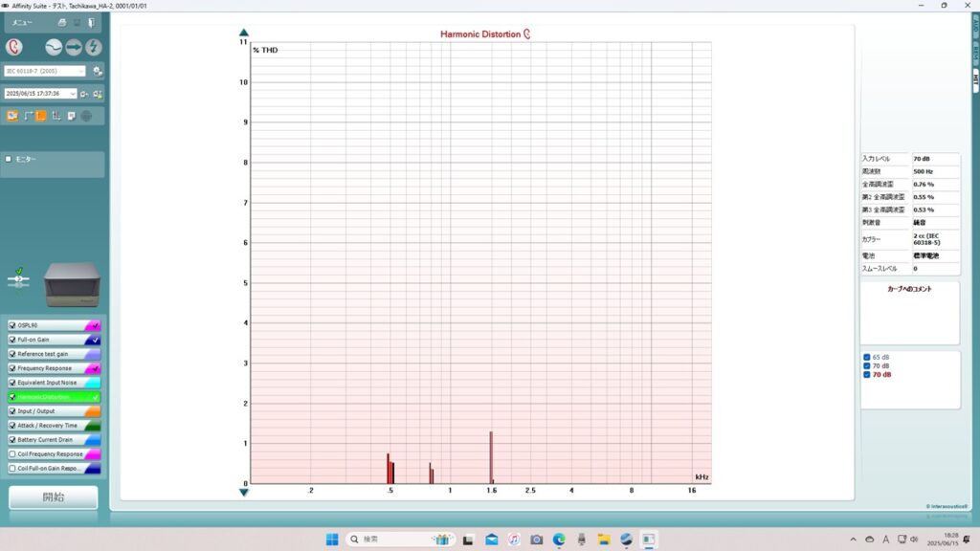The width and height of the screenshot is (980, 551).
Task: Open Microsoft Edge from taskbar
Action: (559, 540)
